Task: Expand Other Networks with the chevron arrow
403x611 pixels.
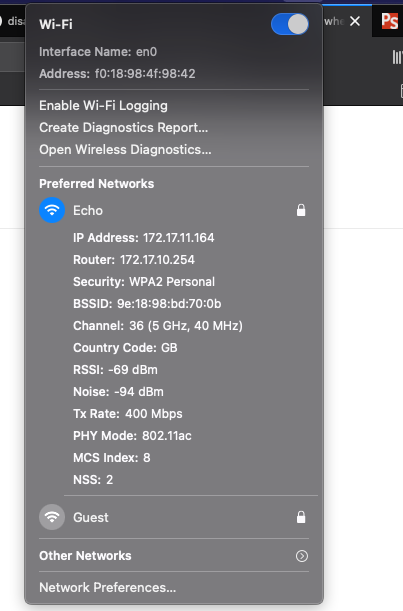Action: [x=302, y=556]
